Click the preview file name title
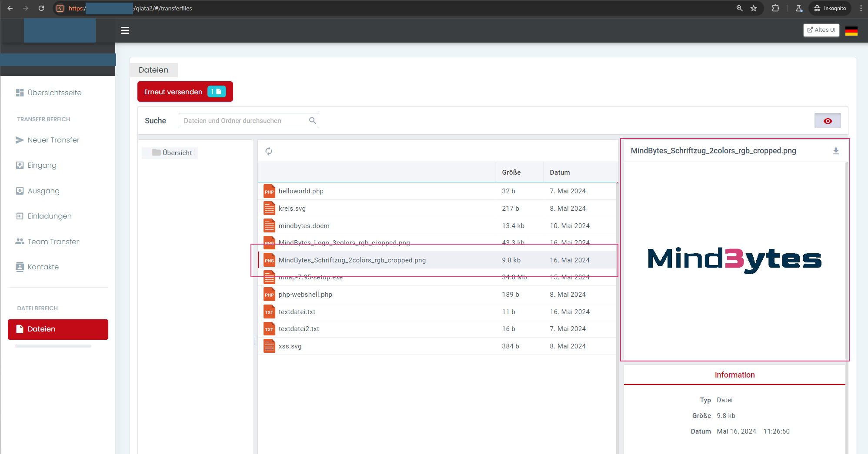The height and width of the screenshot is (454, 868). tap(713, 151)
